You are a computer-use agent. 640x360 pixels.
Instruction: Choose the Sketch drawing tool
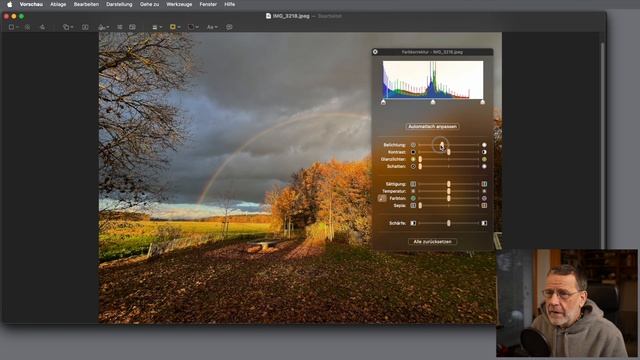click(x=42, y=27)
